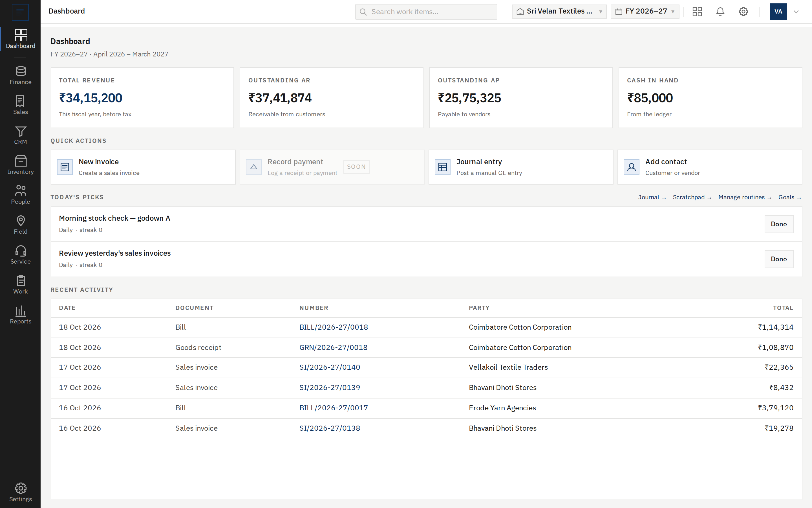Open document BILL/2026-27/0018

pos(334,327)
